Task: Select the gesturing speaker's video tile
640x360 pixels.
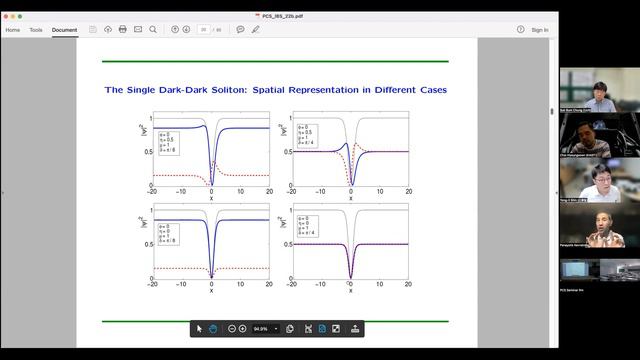Action: [600, 226]
